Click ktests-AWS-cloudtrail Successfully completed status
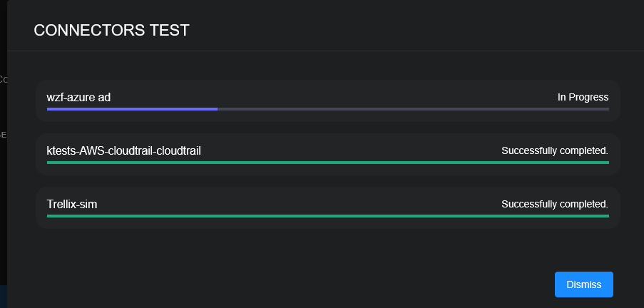 pos(554,150)
